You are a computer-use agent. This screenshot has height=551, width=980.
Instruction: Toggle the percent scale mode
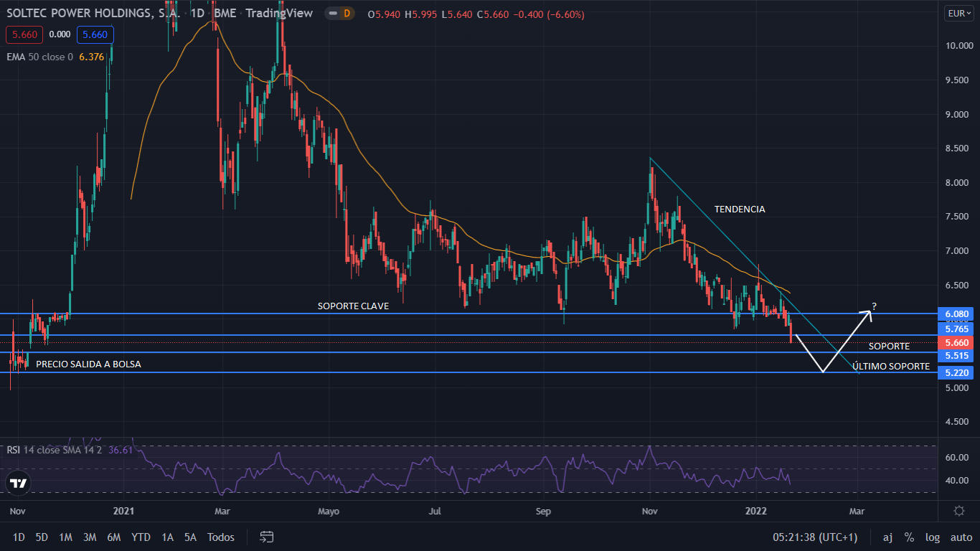[x=909, y=537]
